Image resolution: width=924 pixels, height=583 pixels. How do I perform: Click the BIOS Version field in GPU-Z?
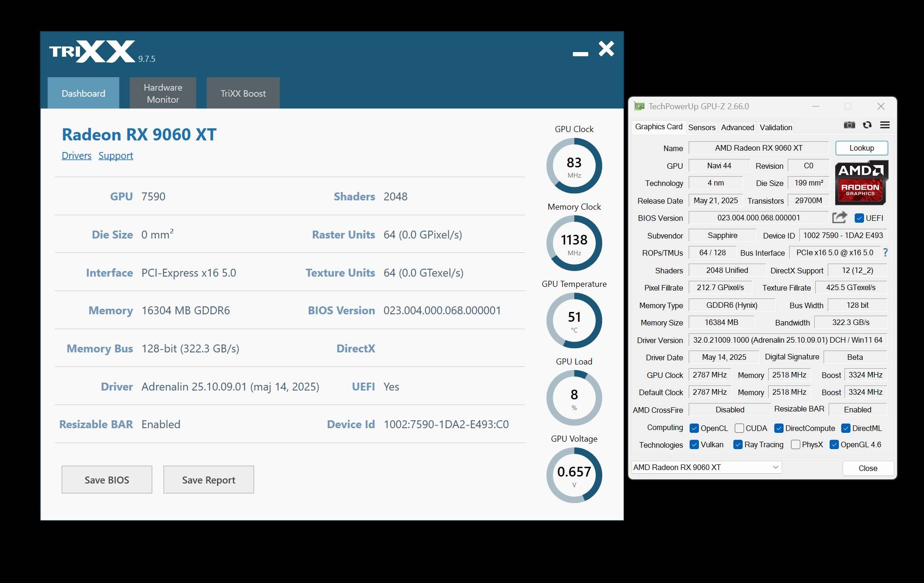(x=758, y=218)
